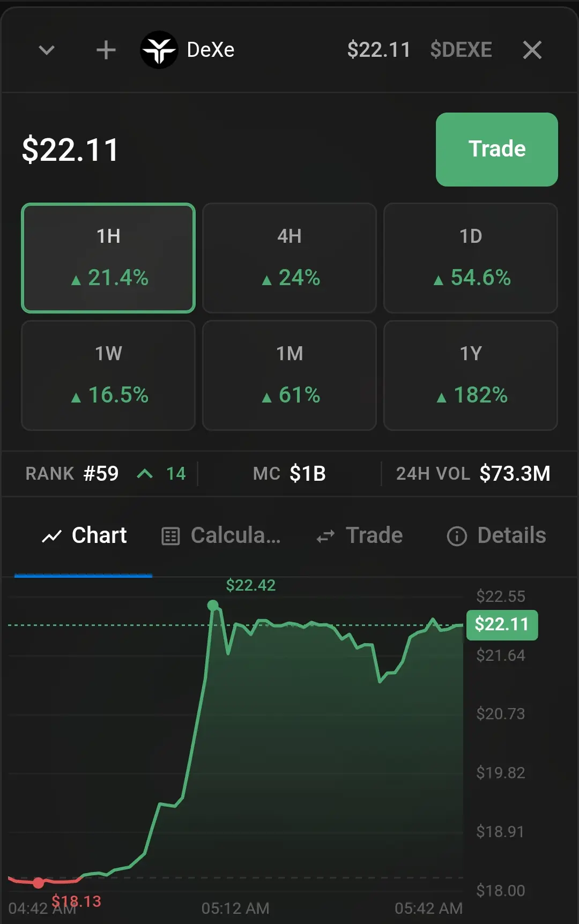Click the DeXe logo icon
Image resolution: width=579 pixels, height=924 pixels.
pos(159,50)
